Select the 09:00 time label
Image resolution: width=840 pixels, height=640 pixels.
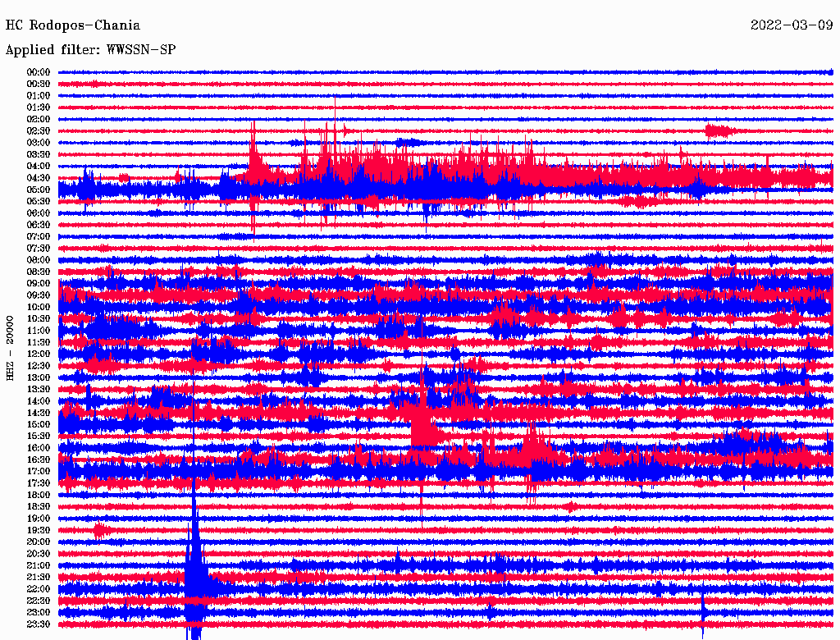[39, 284]
